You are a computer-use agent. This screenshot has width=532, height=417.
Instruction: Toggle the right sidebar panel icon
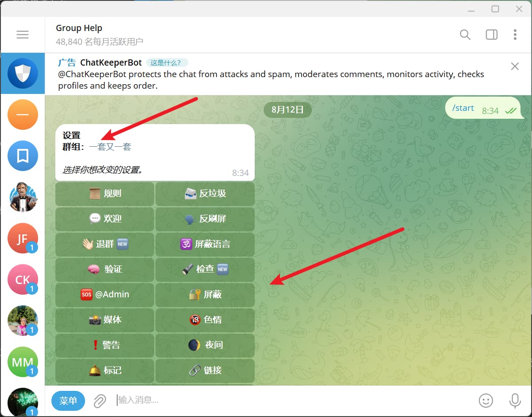pyautogui.click(x=491, y=35)
